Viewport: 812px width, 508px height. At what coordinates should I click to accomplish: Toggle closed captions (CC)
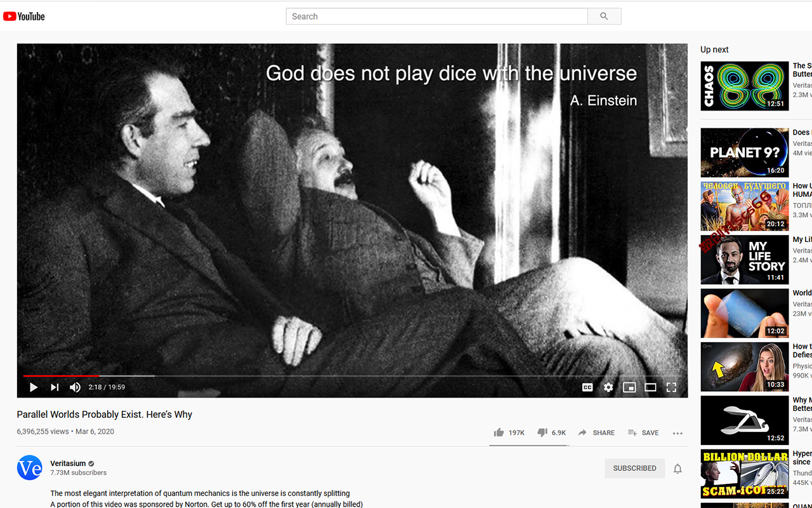(x=587, y=387)
